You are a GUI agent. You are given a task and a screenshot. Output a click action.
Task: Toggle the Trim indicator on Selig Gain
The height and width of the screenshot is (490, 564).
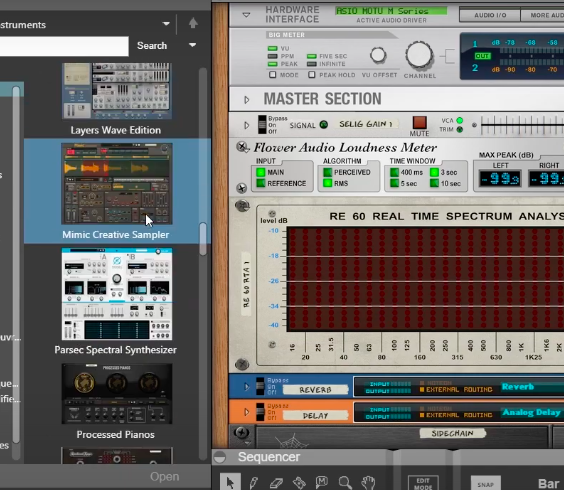pyautogui.click(x=459, y=130)
